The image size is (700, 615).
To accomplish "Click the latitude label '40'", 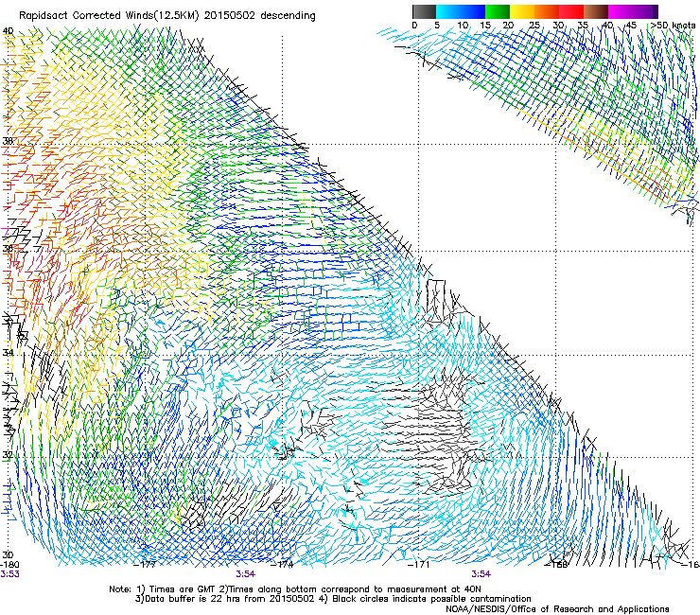I will pyautogui.click(x=8, y=31).
